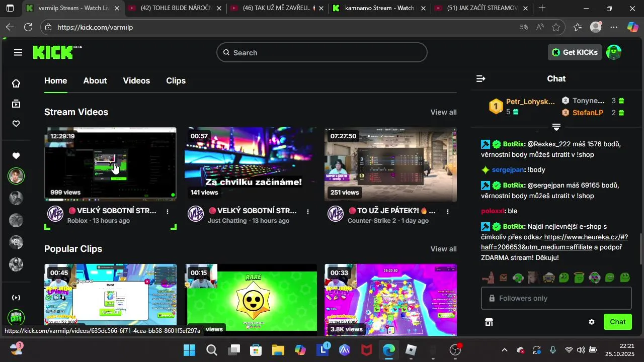The width and height of the screenshot is (644, 362).
Task: Open the 12:29:19 Roblox stream thumbnail
Action: coord(110,164)
